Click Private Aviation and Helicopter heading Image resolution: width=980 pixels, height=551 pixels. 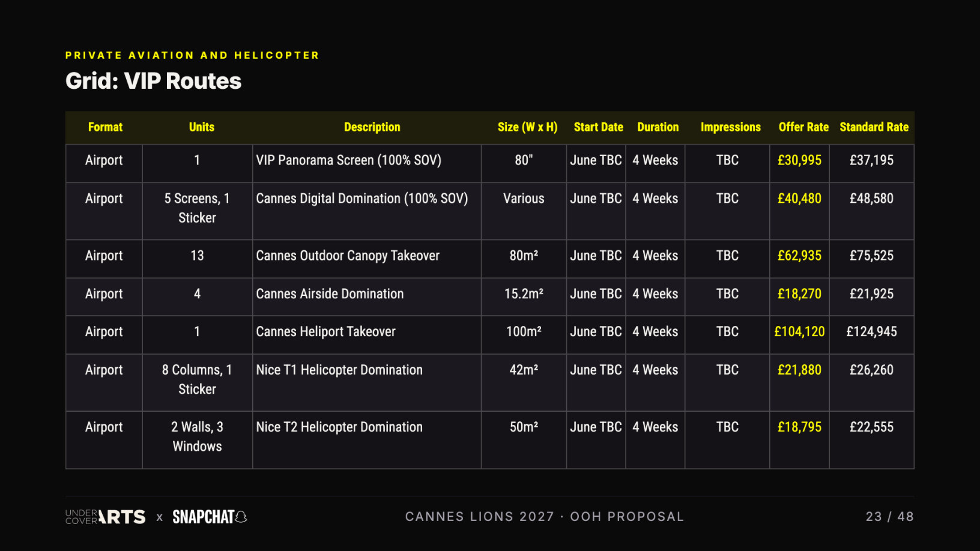192,55
